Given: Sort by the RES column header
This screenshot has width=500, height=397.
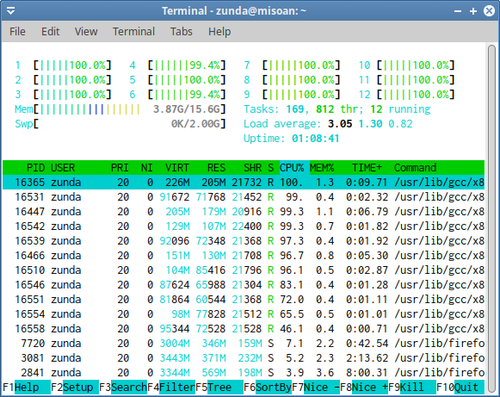Looking at the screenshot, I should [x=216, y=168].
